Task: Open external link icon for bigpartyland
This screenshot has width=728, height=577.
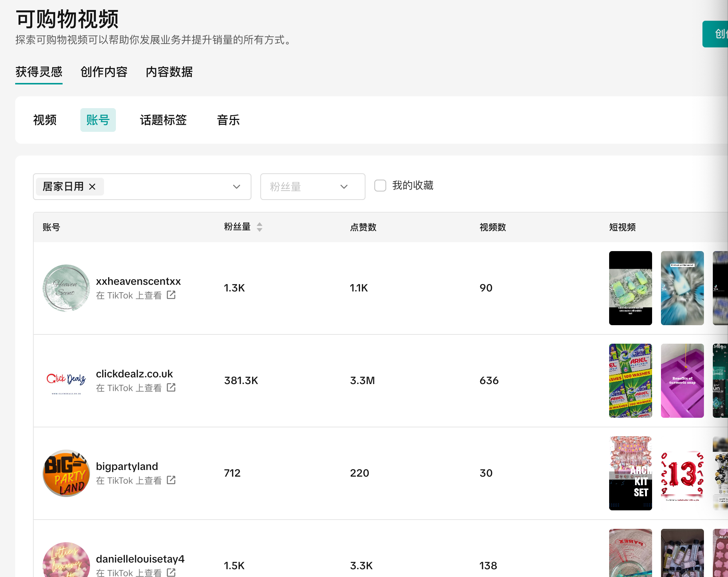Action: pos(171,480)
